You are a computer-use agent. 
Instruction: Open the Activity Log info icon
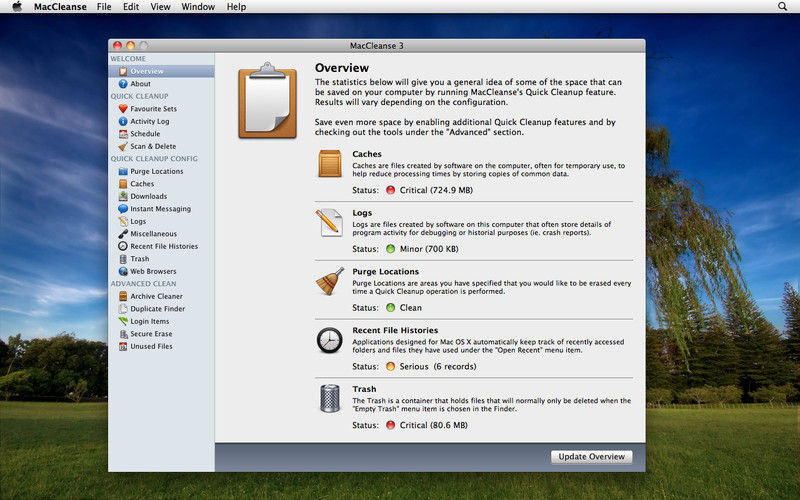(x=123, y=121)
